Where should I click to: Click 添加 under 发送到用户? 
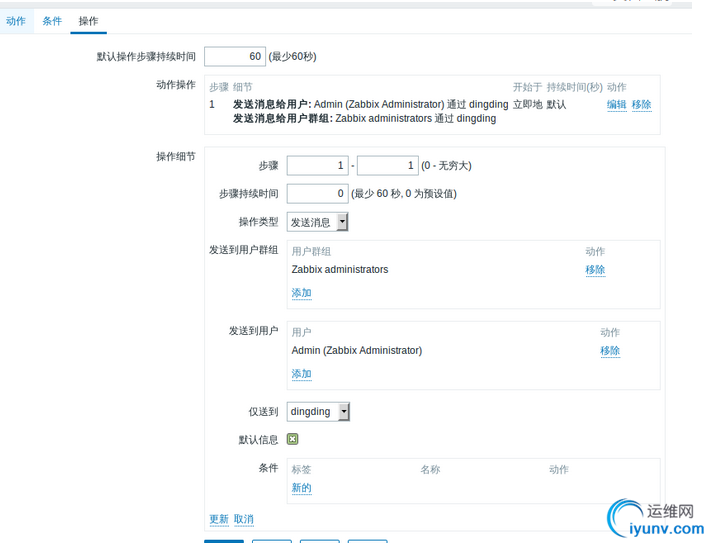coord(302,374)
